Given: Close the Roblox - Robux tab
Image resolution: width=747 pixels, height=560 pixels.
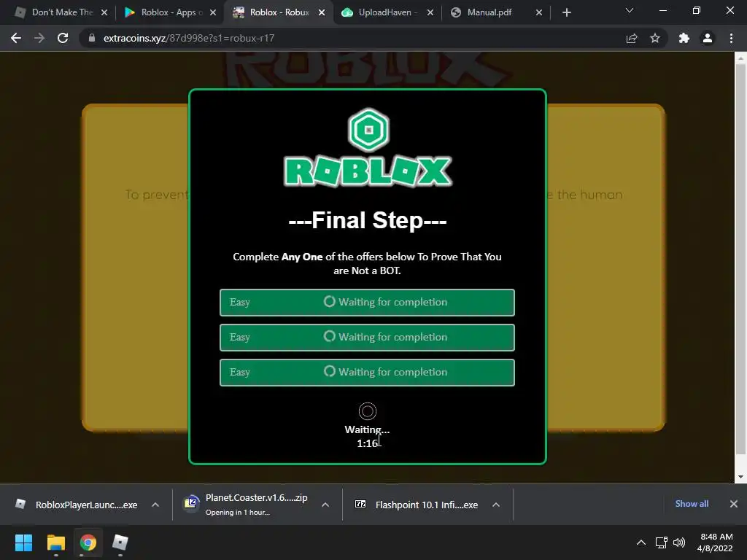Looking at the screenshot, I should pos(322,13).
